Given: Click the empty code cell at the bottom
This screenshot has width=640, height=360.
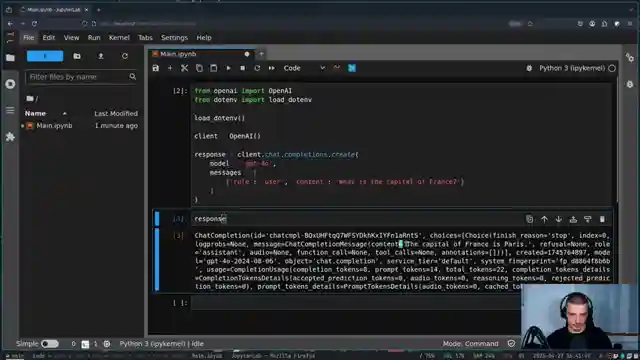Looking at the screenshot, I should coord(355,303).
